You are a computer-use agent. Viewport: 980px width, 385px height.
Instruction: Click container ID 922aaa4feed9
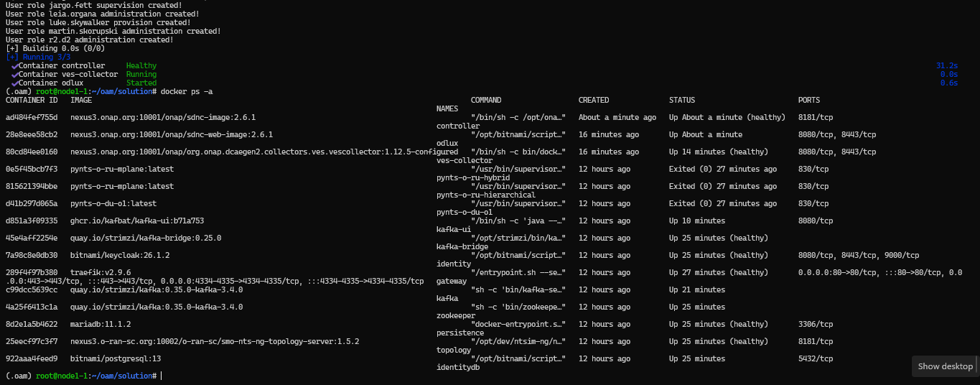[x=32, y=358]
